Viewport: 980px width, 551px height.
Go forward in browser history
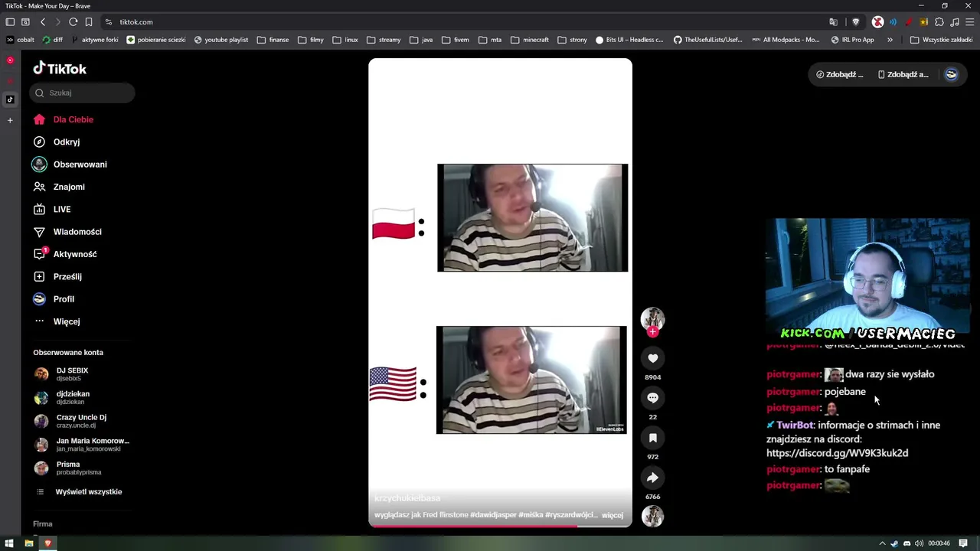[57, 22]
